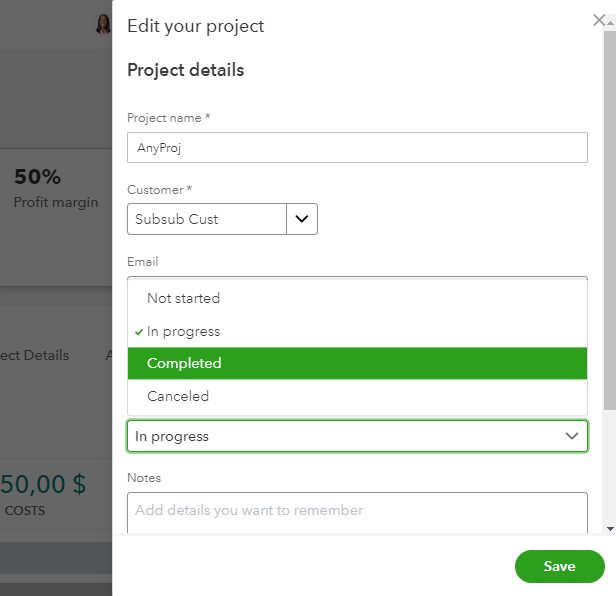Click the 50,00 $ Costs amount

click(43, 485)
